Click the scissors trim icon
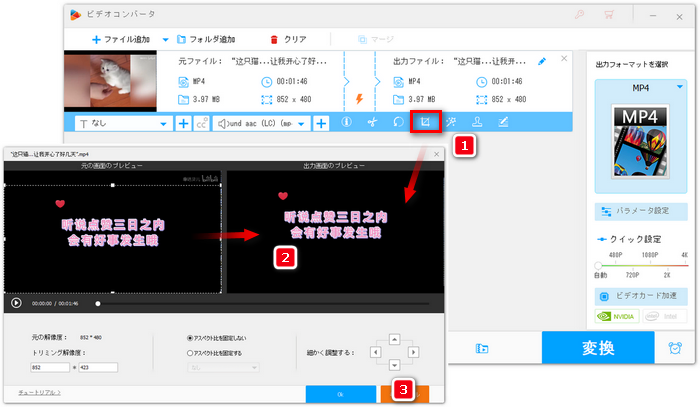Viewport: 700px width, 407px height. tap(371, 123)
